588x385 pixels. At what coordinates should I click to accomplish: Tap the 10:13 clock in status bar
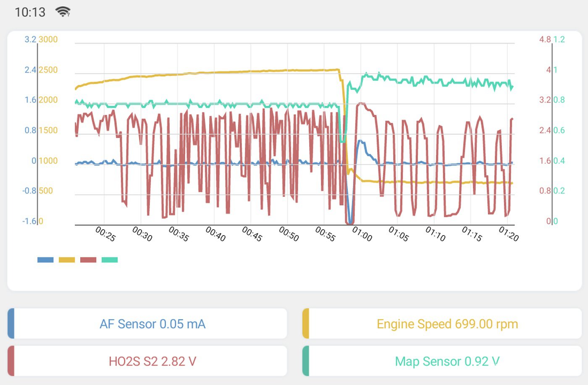tap(30, 12)
